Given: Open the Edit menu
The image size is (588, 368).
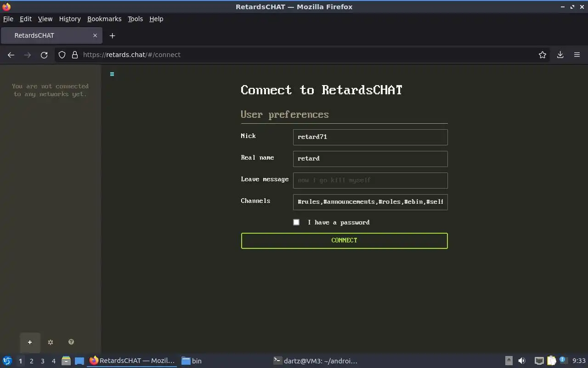Looking at the screenshot, I should [x=26, y=19].
